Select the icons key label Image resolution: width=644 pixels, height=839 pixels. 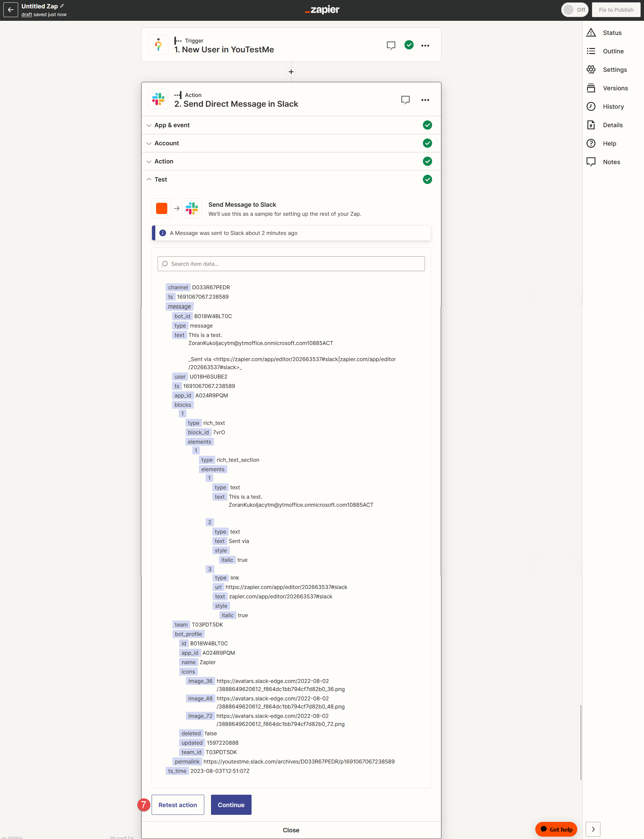point(188,672)
